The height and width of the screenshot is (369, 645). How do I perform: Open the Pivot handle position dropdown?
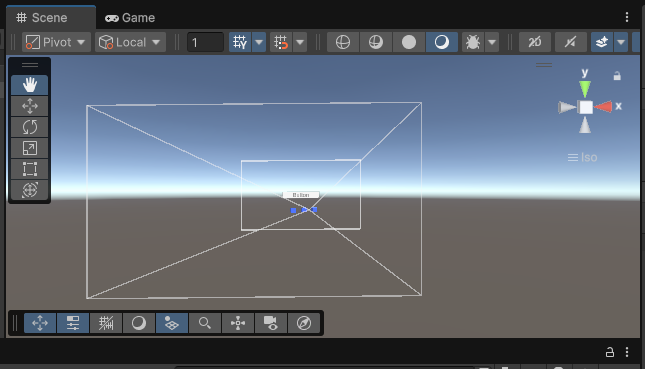(x=56, y=42)
